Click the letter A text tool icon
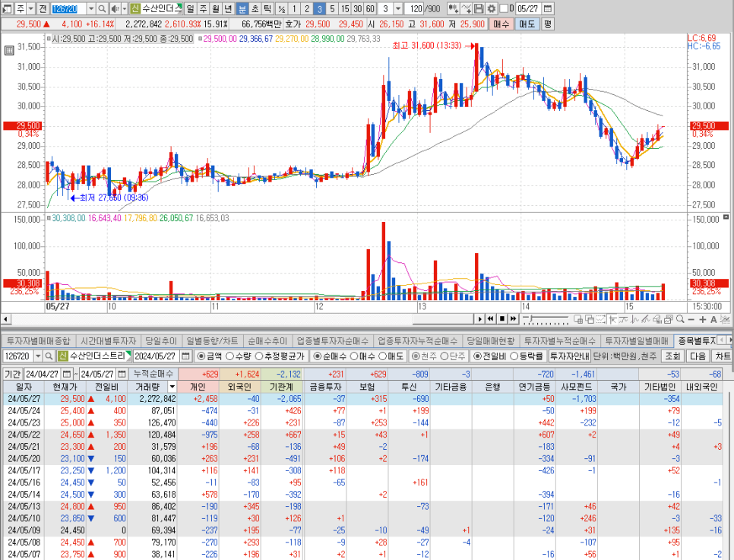This screenshot has width=734, height=560. point(713,319)
